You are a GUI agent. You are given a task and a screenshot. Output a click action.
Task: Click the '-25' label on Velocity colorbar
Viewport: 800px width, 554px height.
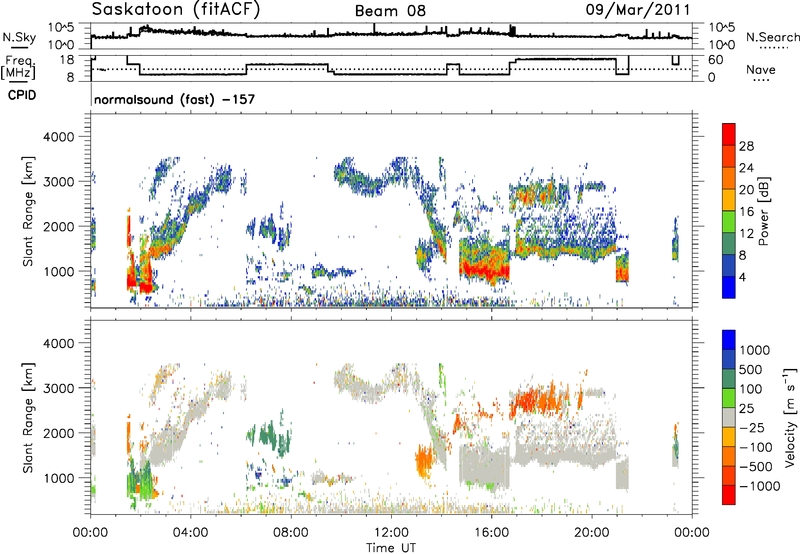(752, 427)
